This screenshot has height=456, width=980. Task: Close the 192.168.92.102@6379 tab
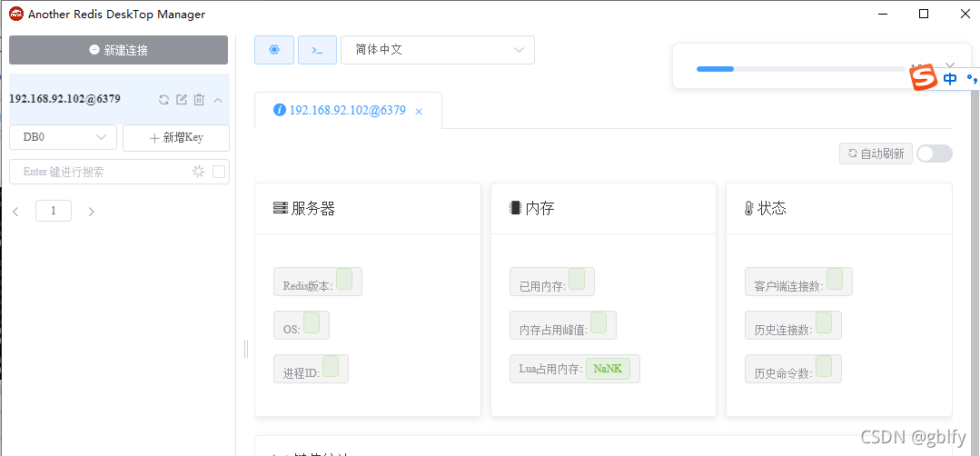pyautogui.click(x=419, y=111)
